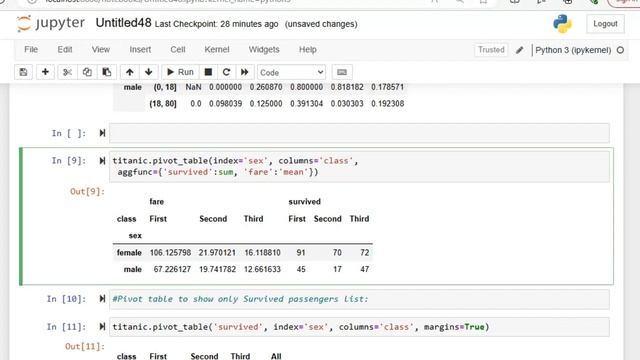This screenshot has width=640, height=360.
Task: Open the cell type Code dropdown
Action: pyautogui.click(x=291, y=72)
